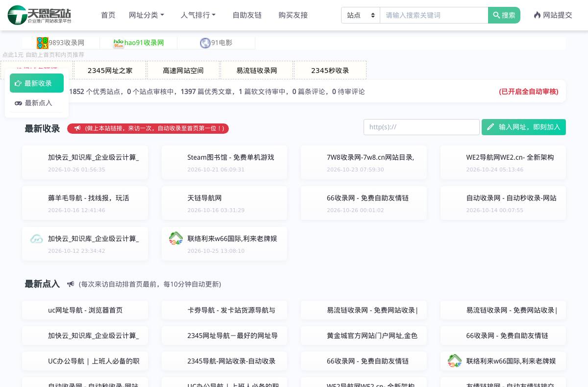The height and width of the screenshot is (387, 588).
Task: Click the gamepad icon beside 最新点入
Action: point(18,103)
